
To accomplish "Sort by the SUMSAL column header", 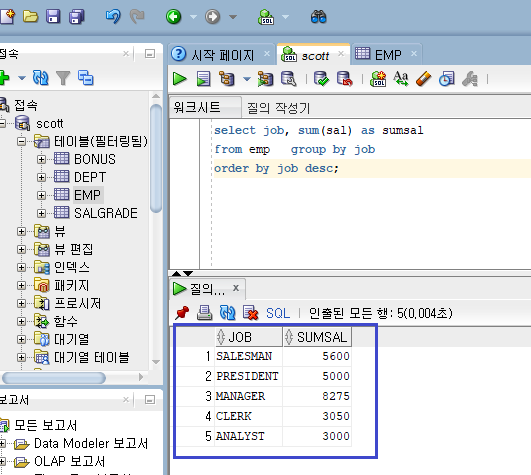I will click(x=317, y=337).
